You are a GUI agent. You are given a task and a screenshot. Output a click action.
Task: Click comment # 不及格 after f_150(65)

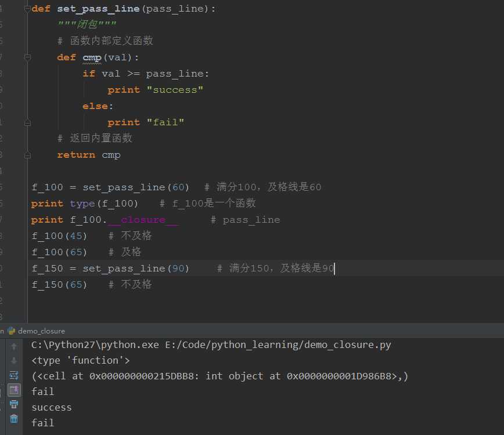pyautogui.click(x=130, y=284)
